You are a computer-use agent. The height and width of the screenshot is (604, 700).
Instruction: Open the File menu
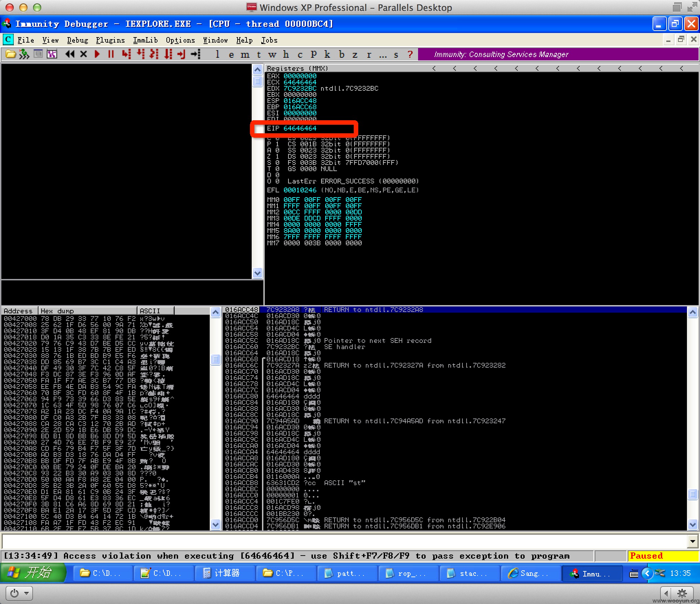coord(26,40)
